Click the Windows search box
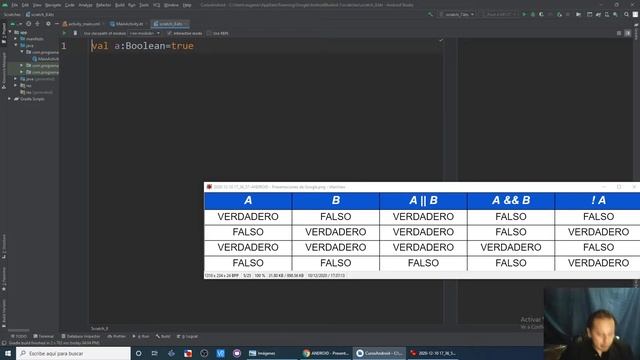Image resolution: width=640 pixels, height=360 pixels. point(73,353)
